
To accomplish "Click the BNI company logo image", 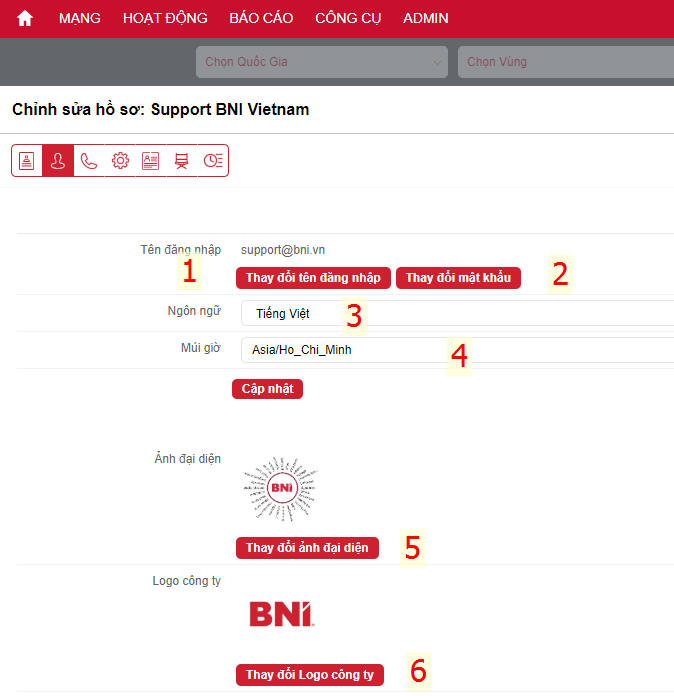I will click(x=282, y=614).
